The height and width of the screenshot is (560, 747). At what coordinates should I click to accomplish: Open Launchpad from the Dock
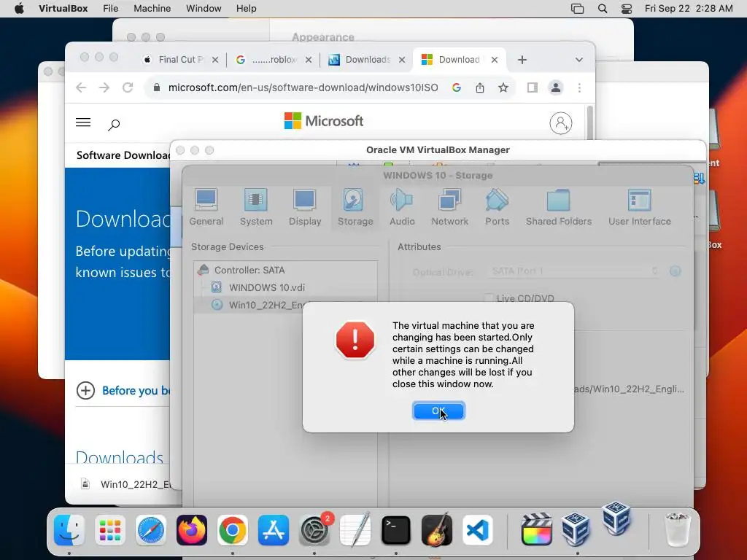tap(110, 530)
